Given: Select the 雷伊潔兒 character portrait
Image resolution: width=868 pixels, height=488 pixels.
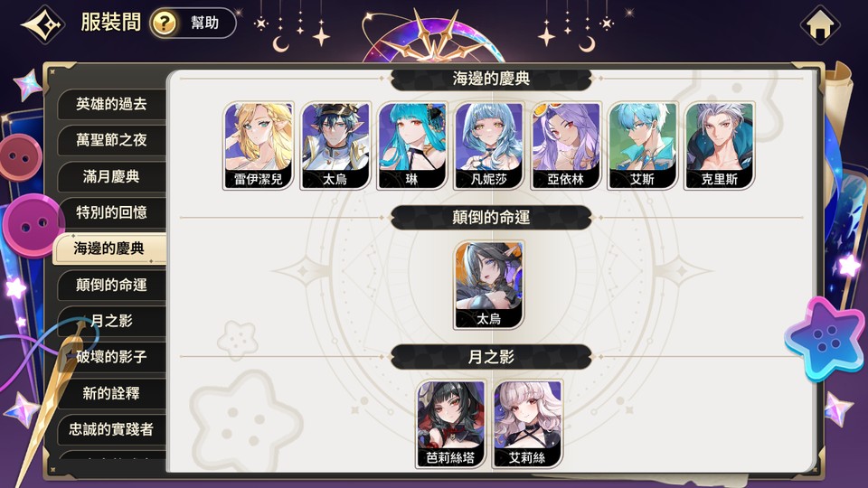Looking at the screenshot, I should [259, 145].
